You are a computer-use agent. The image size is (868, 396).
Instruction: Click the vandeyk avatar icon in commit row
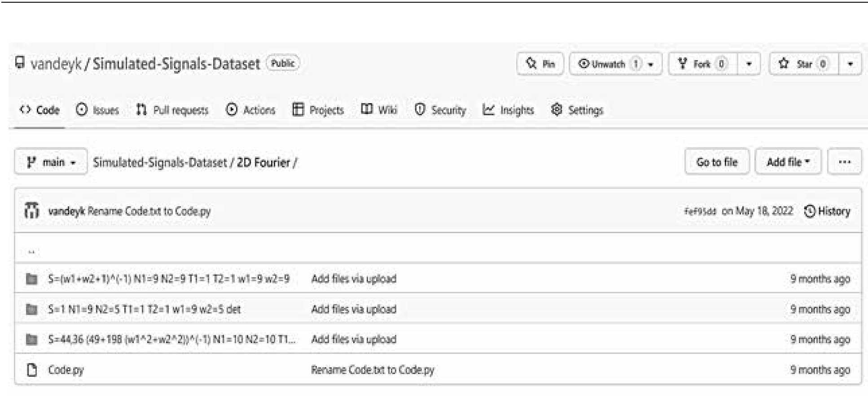click(x=31, y=211)
